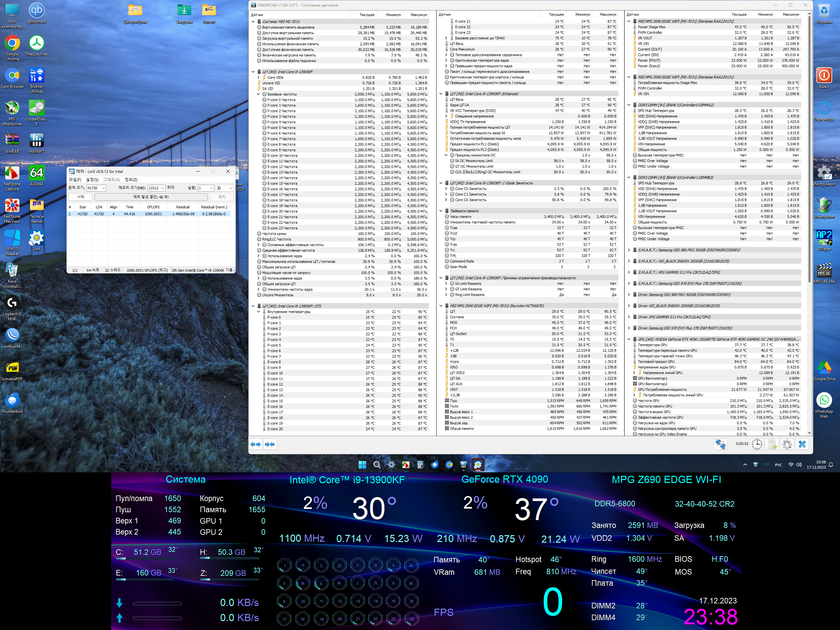Open HWiNFO sensor settings gear
The width and height of the screenshot is (840, 630).
pyautogui.click(x=787, y=444)
